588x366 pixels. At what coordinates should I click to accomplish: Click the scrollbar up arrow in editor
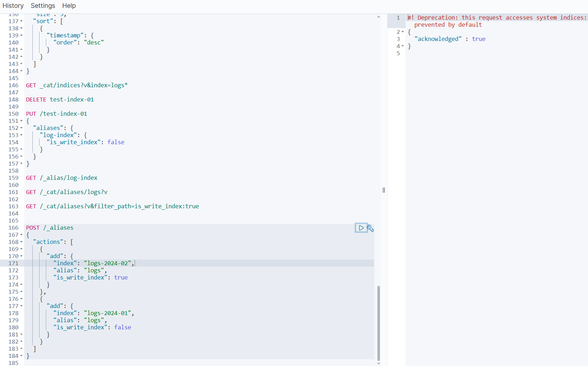pos(378,17)
